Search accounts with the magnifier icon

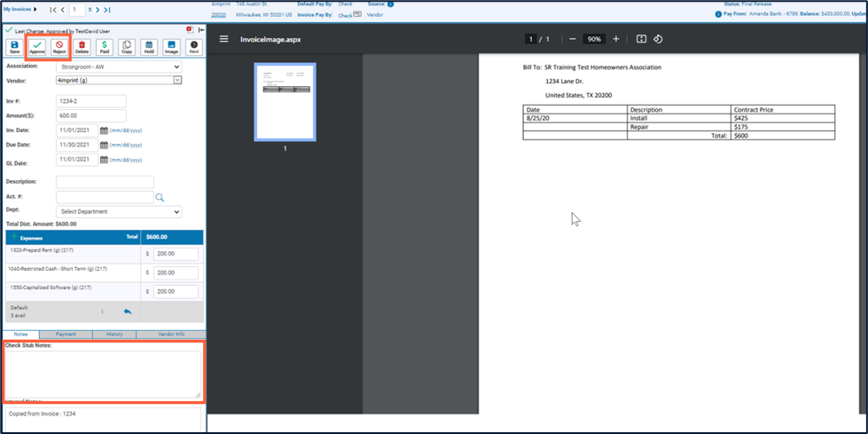click(x=160, y=197)
